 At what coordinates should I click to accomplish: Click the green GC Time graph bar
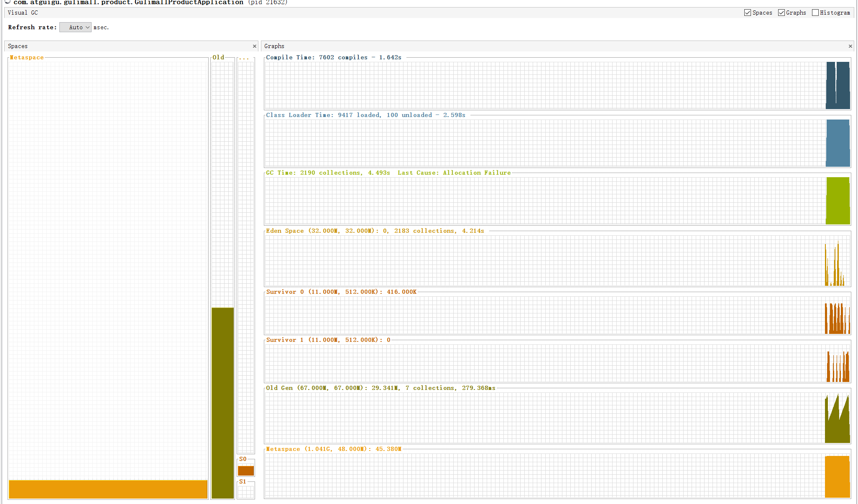838,201
